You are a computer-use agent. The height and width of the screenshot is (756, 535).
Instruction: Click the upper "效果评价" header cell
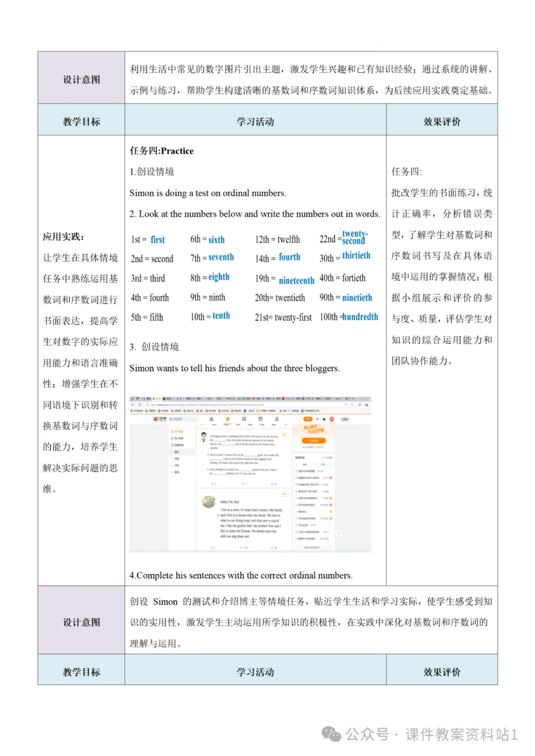[442, 120]
